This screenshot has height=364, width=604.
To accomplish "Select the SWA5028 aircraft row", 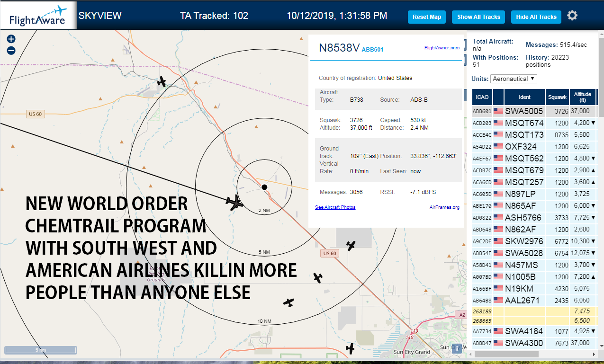I will coord(534,253).
